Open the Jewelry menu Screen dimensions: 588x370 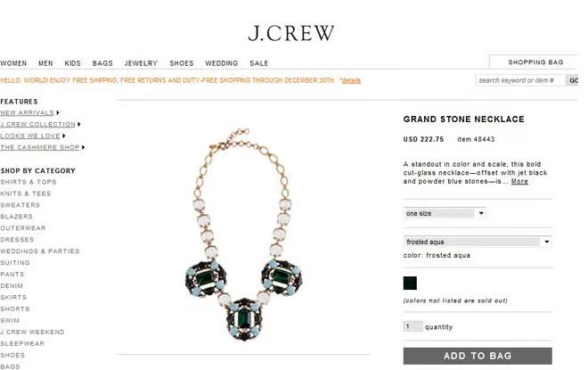[141, 63]
